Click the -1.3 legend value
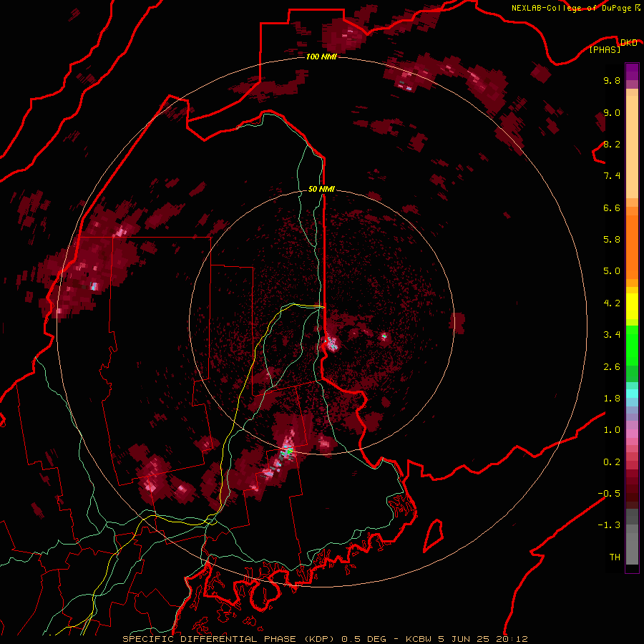Screen dimensions: 644x644 pyautogui.click(x=609, y=525)
